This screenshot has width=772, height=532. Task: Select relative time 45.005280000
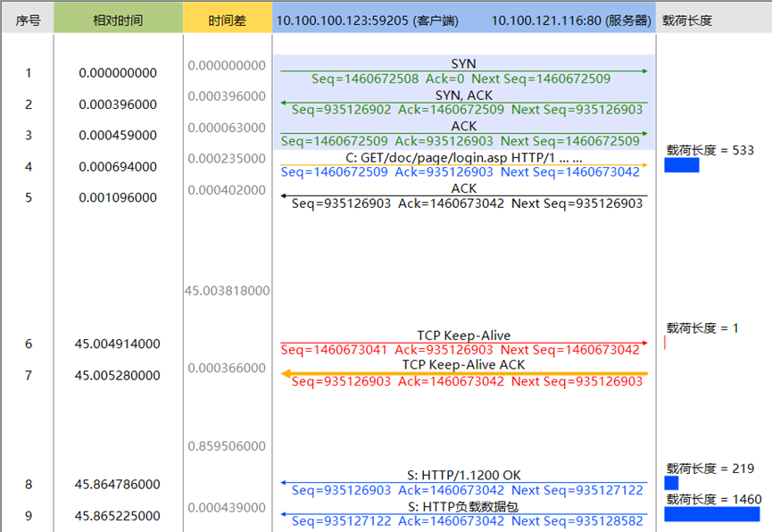click(118, 376)
